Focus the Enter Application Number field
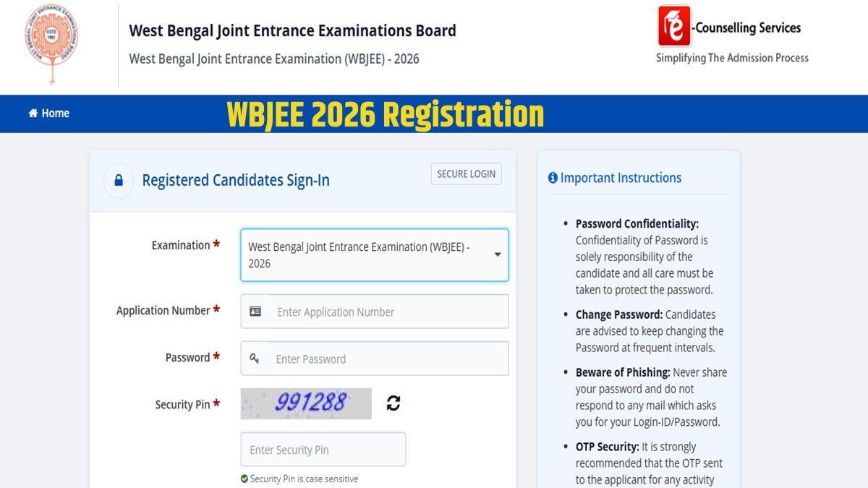This screenshot has height=488, width=868. pyautogui.click(x=388, y=312)
